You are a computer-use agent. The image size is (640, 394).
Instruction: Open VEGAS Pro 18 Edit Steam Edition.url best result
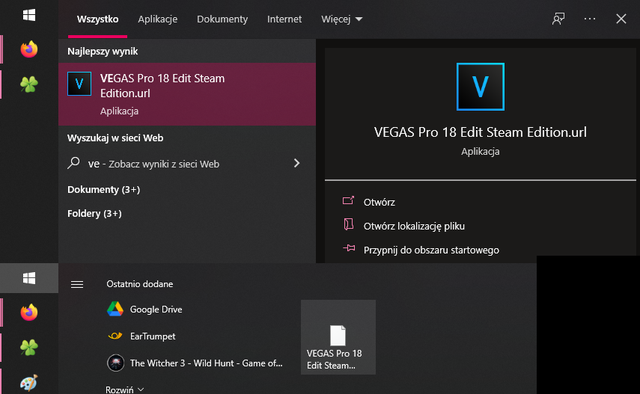[187, 94]
